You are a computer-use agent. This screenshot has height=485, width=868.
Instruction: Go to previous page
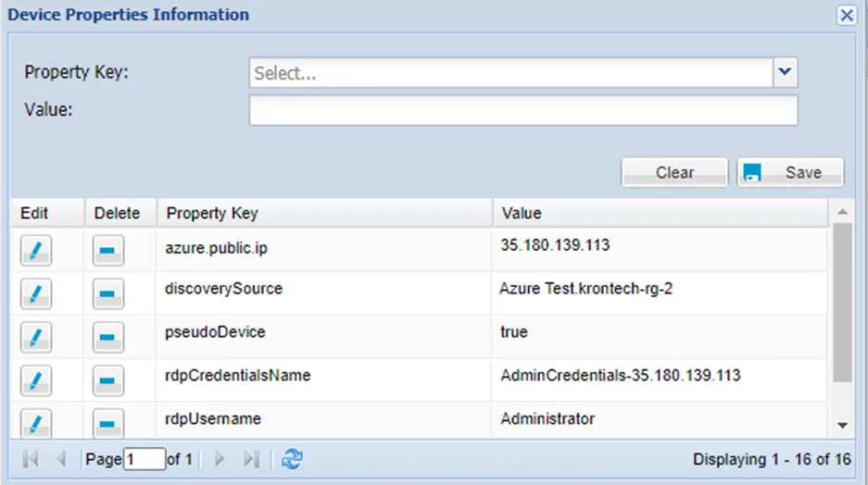(x=61, y=459)
